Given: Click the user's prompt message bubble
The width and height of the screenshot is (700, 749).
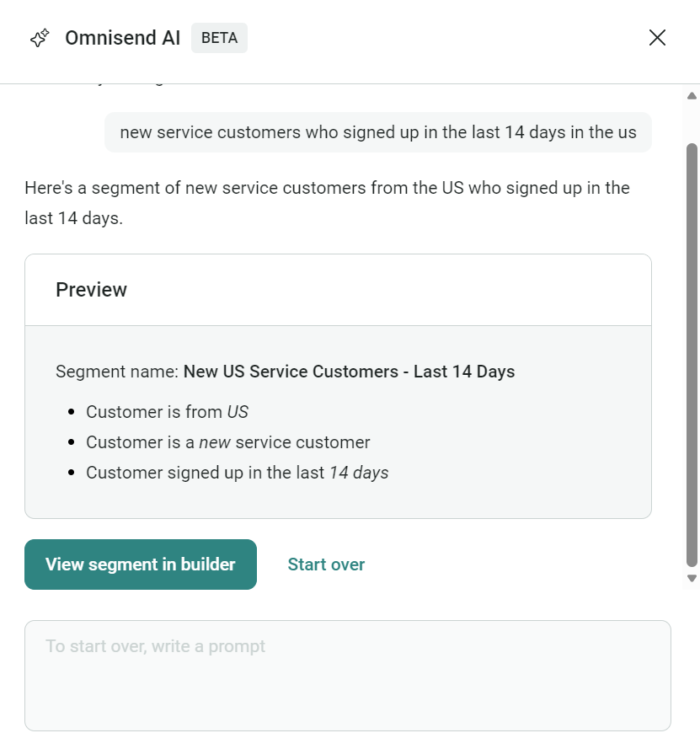Looking at the screenshot, I should (x=378, y=132).
